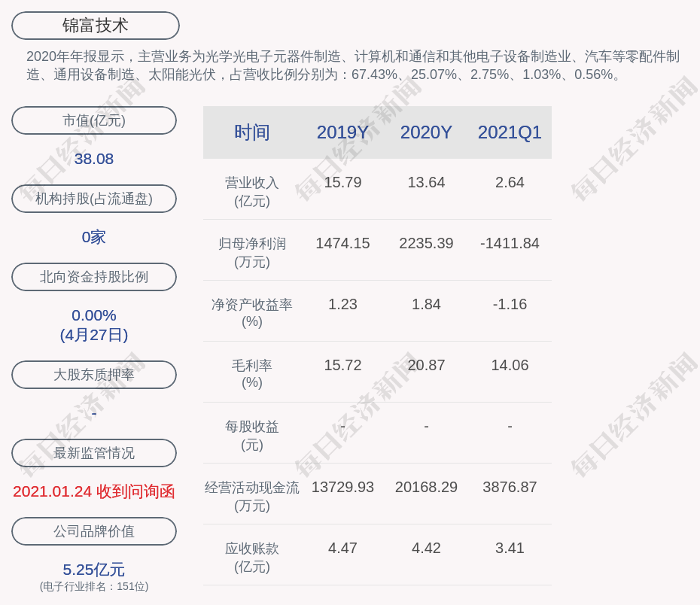Image resolution: width=700 pixels, height=605 pixels.
Task: Click the 机构持股(占流通盘) label pill
Action: [94, 199]
